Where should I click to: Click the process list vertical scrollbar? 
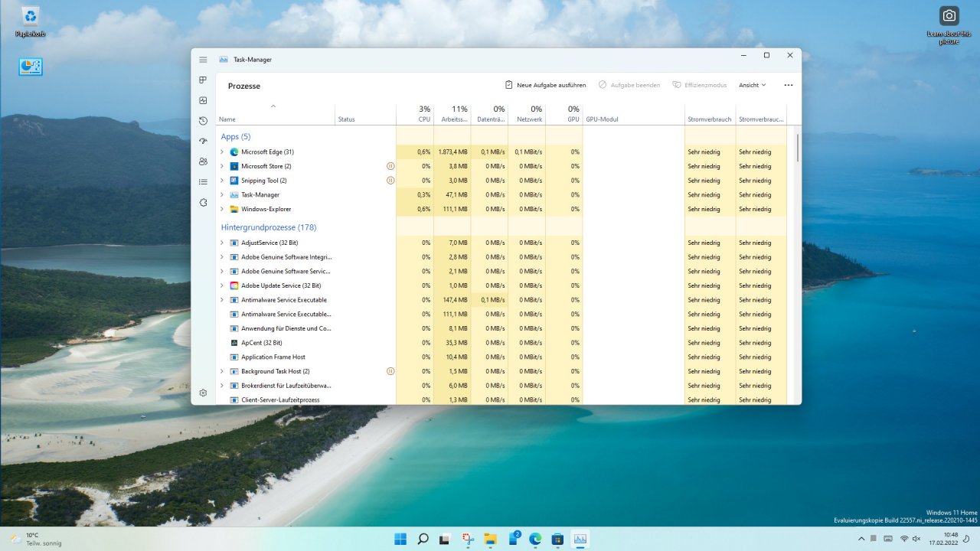(797, 147)
